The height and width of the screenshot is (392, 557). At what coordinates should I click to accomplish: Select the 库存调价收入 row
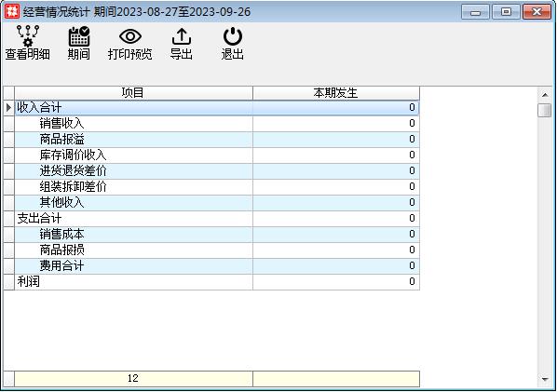pyautogui.click(x=211, y=155)
